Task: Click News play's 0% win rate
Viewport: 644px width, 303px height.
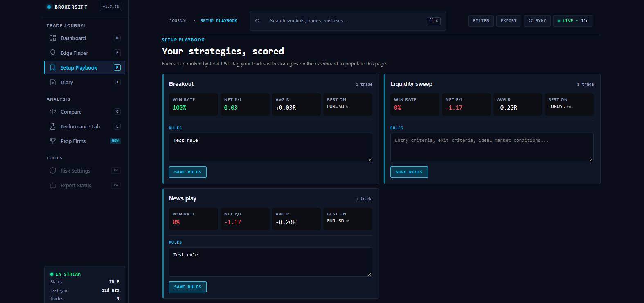Action: coord(176,222)
